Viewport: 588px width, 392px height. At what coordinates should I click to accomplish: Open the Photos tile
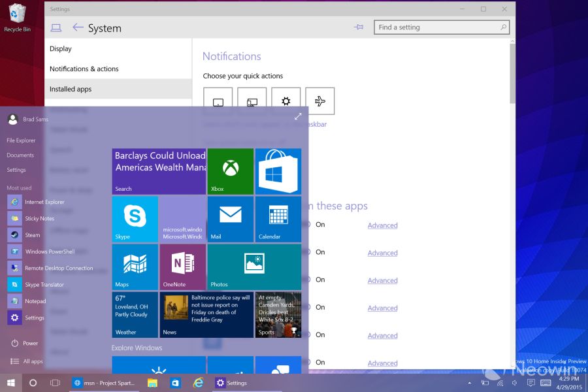[254, 267]
